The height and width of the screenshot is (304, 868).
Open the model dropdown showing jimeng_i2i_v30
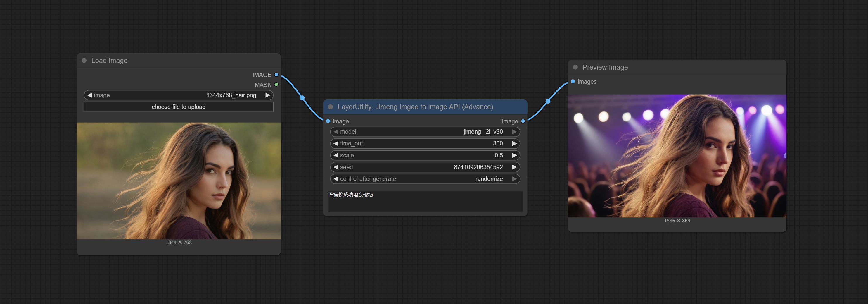(425, 132)
